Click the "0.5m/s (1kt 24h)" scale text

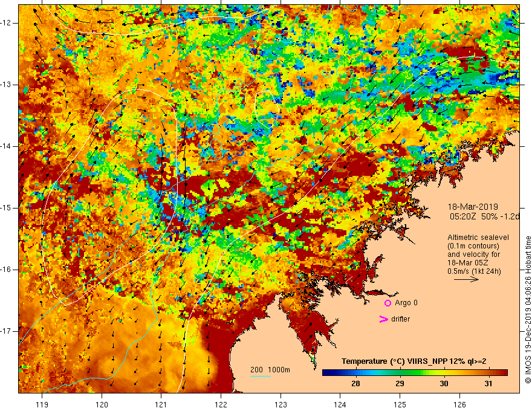pyautogui.click(x=474, y=271)
